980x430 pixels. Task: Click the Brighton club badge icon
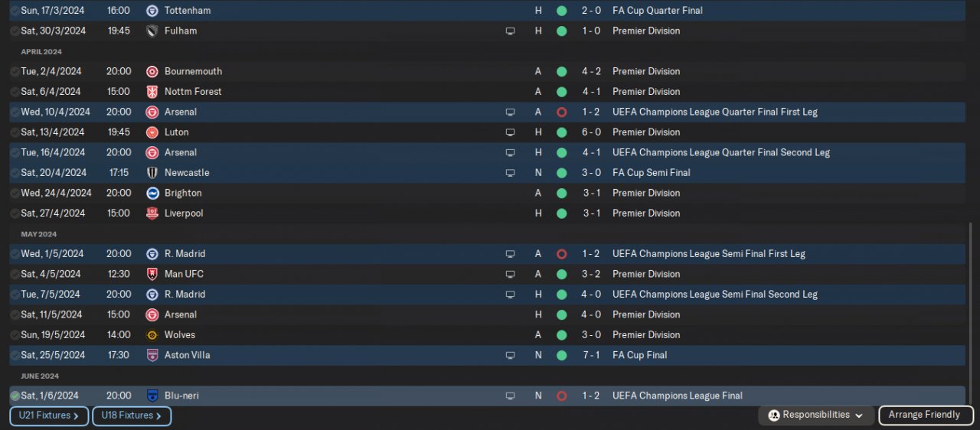[x=152, y=193]
